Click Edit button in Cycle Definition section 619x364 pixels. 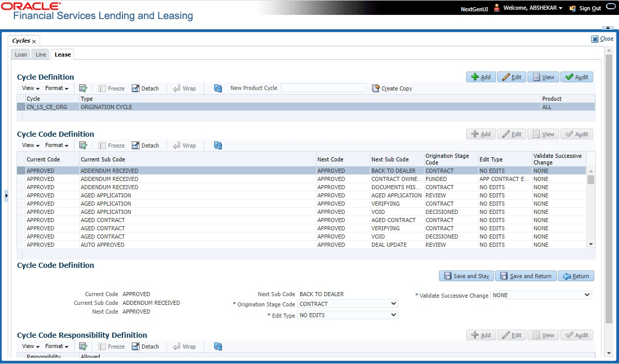pos(511,77)
